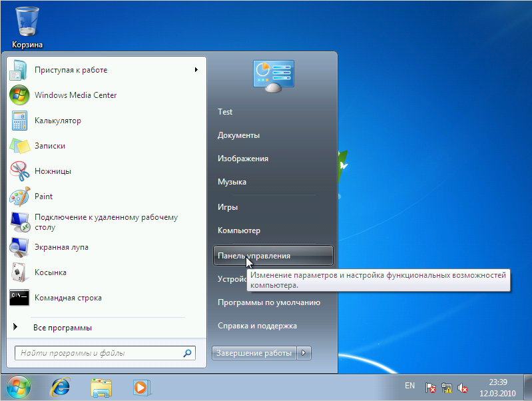
Task: Click the Windows Media Center label
Action: pyautogui.click(x=76, y=95)
